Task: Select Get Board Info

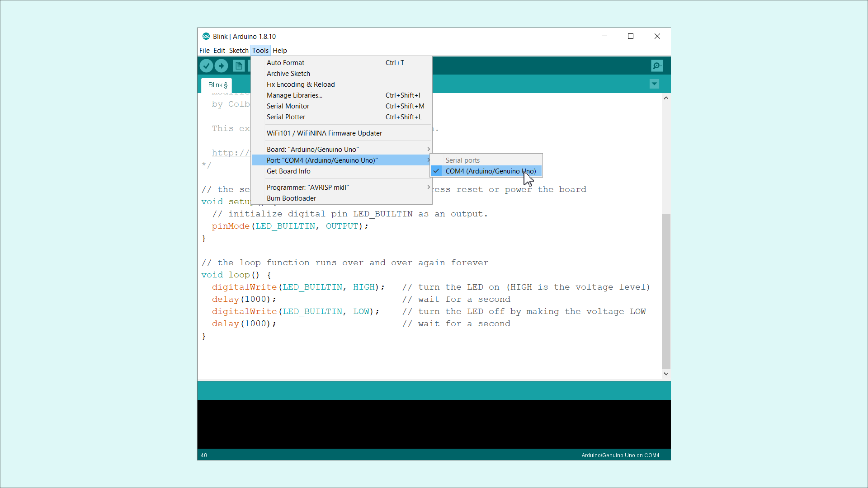Action: click(341, 171)
